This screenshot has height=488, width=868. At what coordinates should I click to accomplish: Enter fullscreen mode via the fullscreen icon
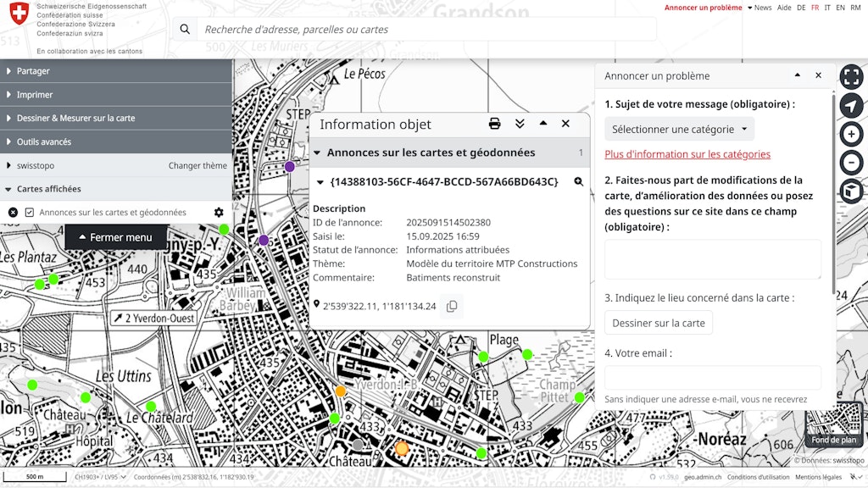click(x=850, y=76)
